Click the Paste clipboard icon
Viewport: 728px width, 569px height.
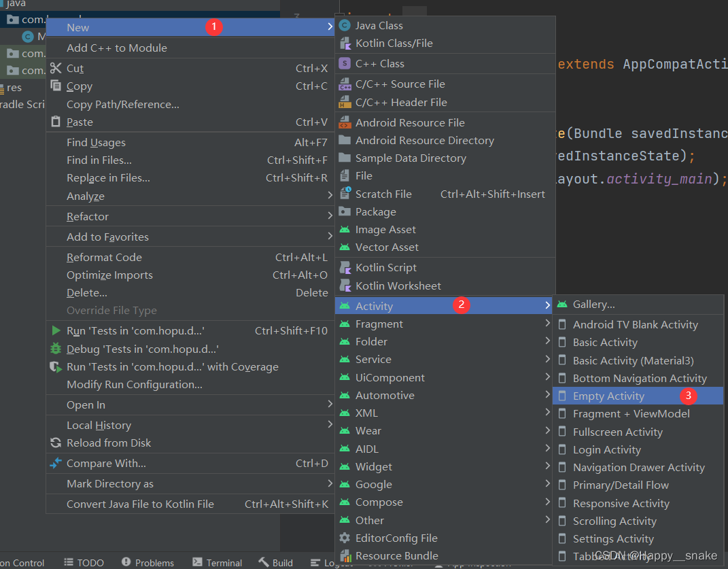56,122
